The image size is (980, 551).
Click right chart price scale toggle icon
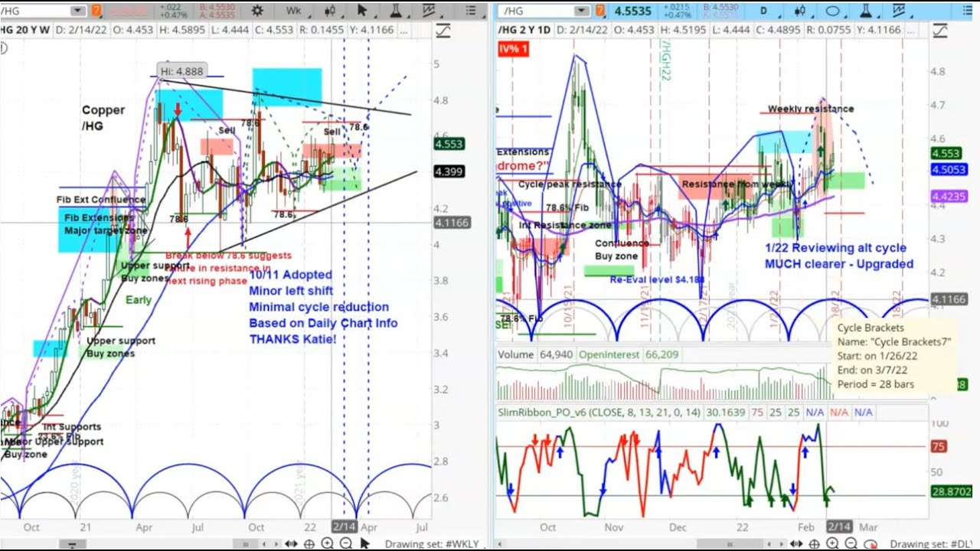[940, 31]
